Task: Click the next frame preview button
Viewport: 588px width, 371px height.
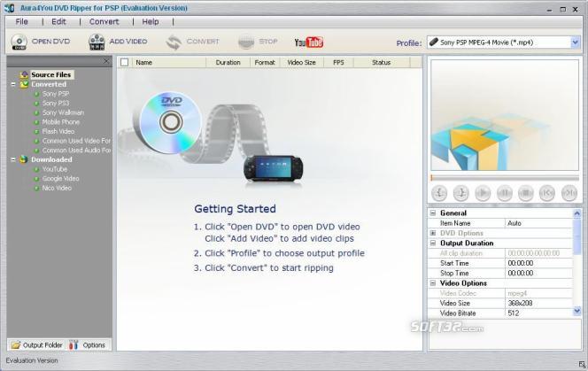Action: [x=569, y=193]
